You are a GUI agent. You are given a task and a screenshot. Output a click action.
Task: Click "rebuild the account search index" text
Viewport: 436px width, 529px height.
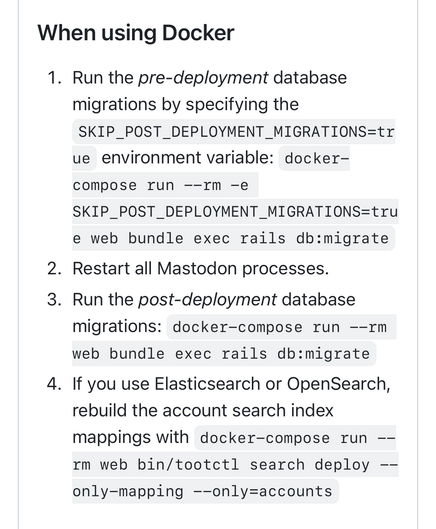(203, 411)
